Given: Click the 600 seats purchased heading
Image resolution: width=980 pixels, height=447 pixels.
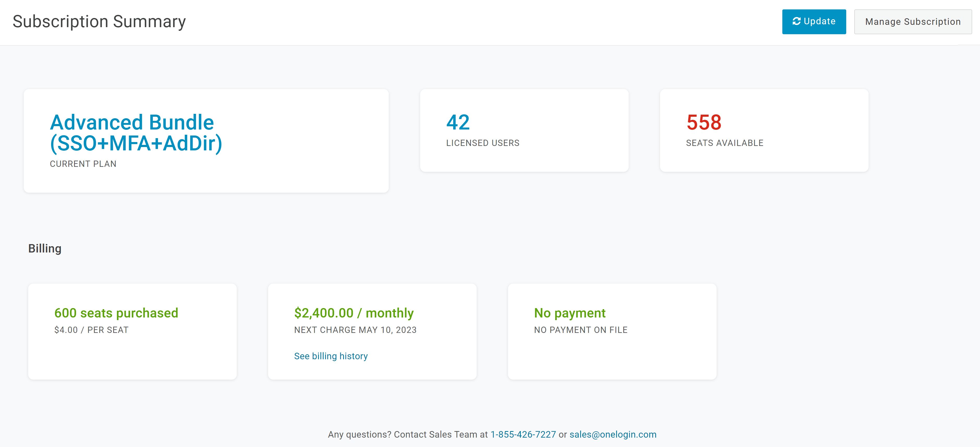Looking at the screenshot, I should click(116, 313).
